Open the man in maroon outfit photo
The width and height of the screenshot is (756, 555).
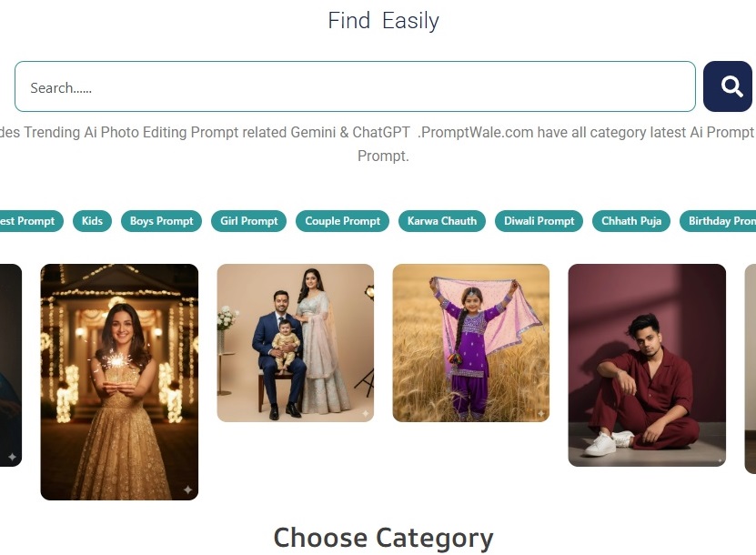[x=647, y=365]
